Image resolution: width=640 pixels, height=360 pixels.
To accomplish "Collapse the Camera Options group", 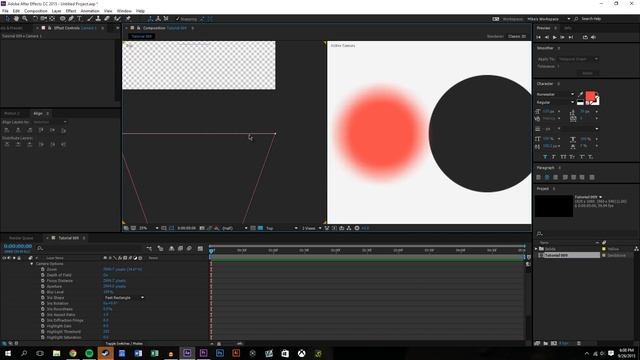I will pyautogui.click(x=31, y=264).
